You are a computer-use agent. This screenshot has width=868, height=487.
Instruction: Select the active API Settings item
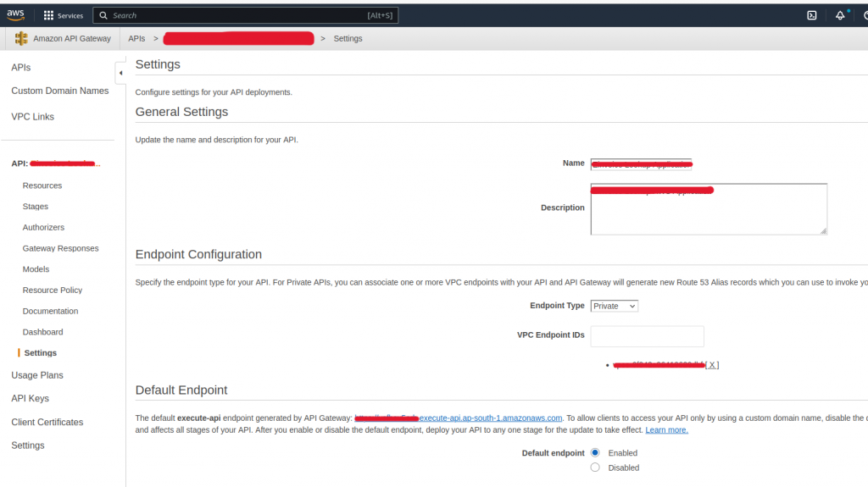41,353
